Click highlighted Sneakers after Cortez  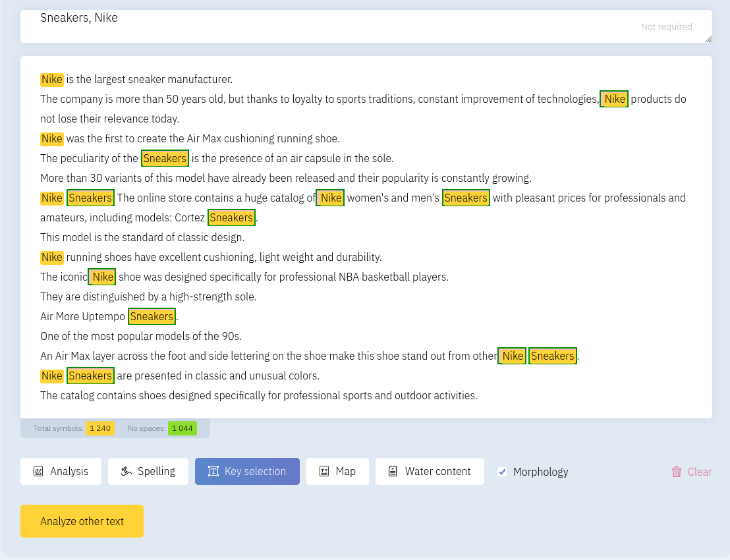(x=231, y=218)
